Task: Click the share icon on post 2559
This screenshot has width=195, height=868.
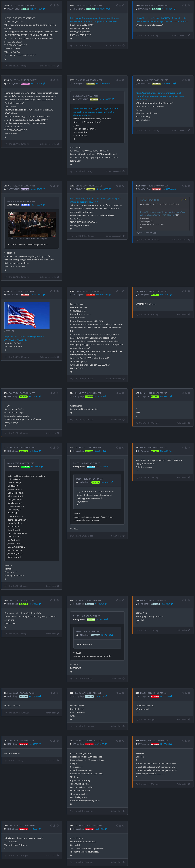Action: 51,5
